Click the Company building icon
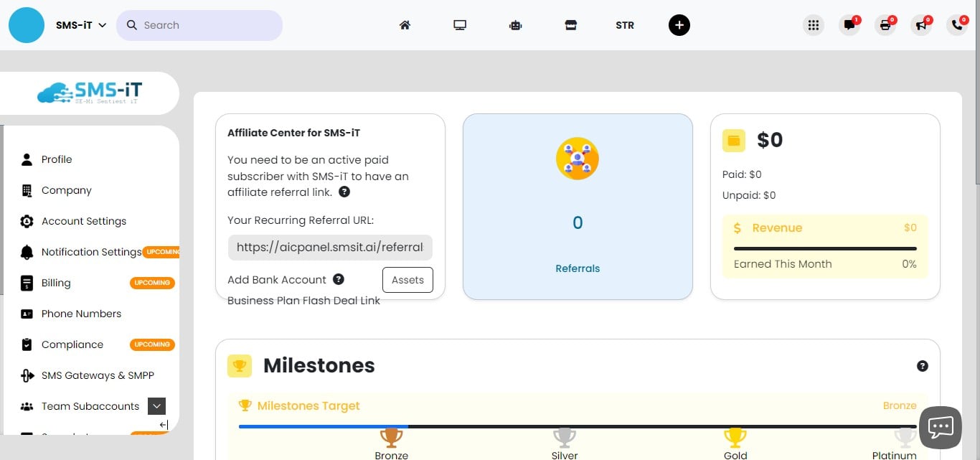Viewport: 980px width, 460px height. tap(27, 190)
